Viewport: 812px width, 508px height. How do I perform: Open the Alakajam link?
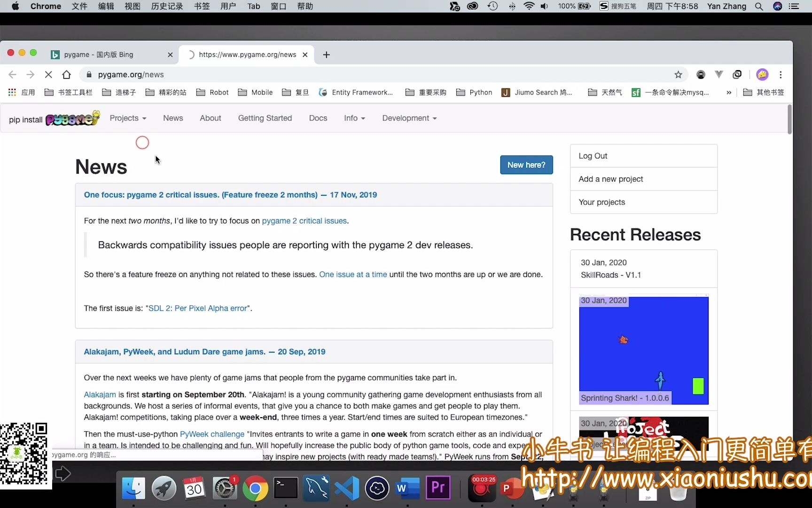click(100, 395)
